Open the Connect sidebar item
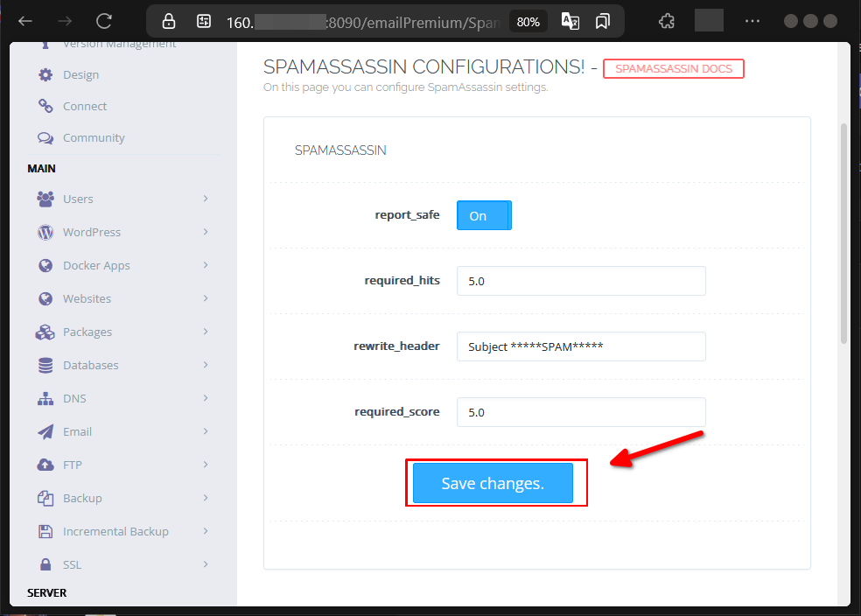 [85, 106]
